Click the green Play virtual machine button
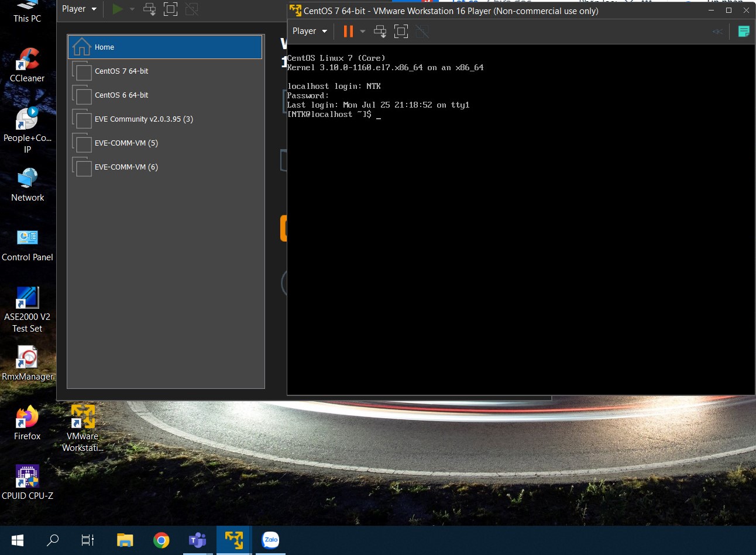The height and width of the screenshot is (555, 756). coord(118,9)
